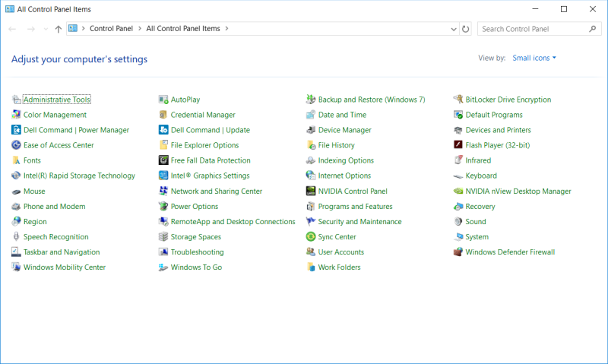Image resolution: width=608 pixels, height=364 pixels.
Task: Click the Mouse icon
Action: 16,191
